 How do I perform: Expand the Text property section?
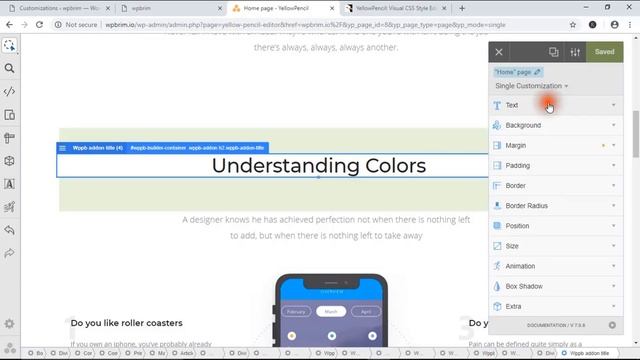556,105
